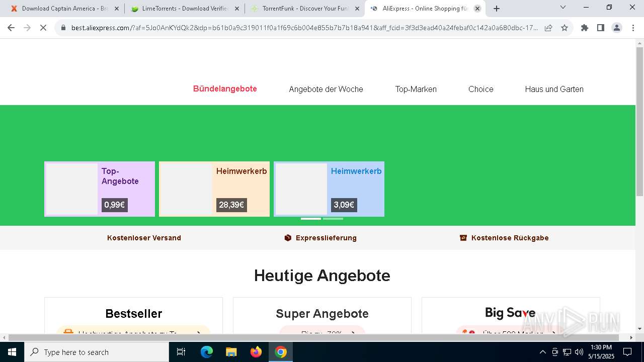Click the address bar URL
The image size is (644, 362).
304,28
